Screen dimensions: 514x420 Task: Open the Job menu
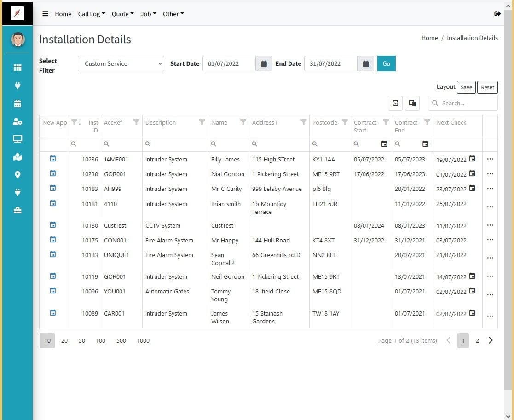148,14
